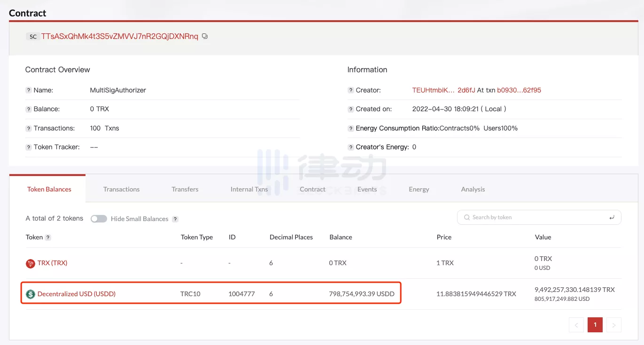644x345 pixels.
Task: Open the help icon beside the Token column header
Action: (x=48, y=238)
